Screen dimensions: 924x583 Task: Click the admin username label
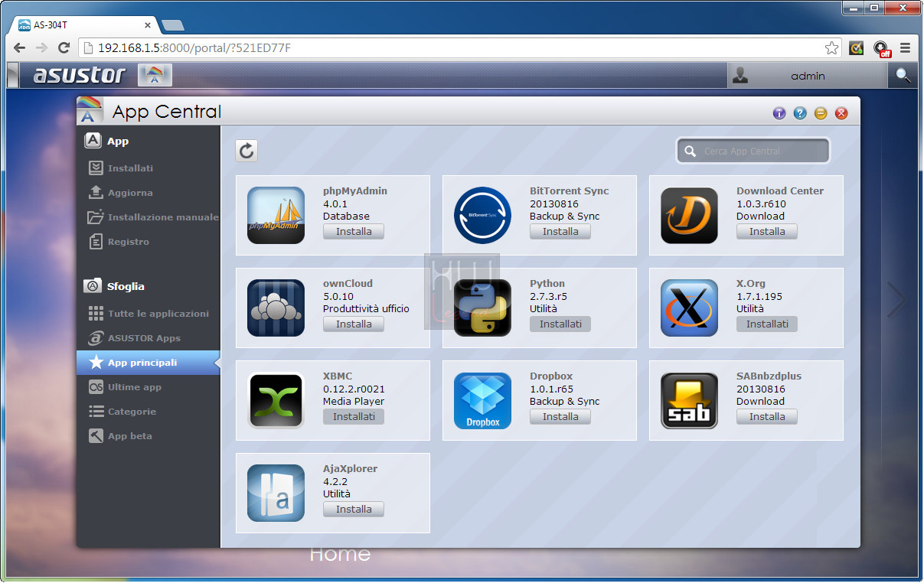pos(808,76)
